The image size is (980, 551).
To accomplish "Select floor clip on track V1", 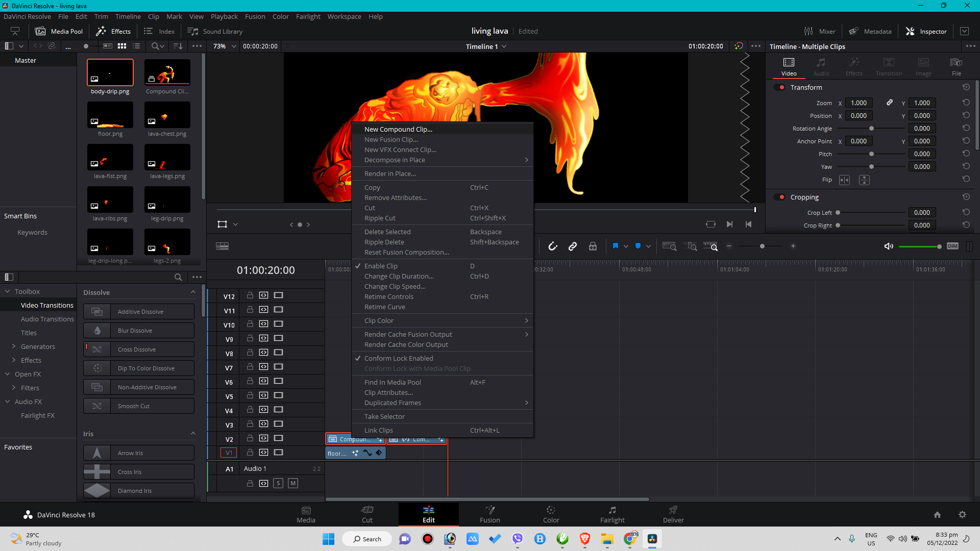I will [355, 453].
